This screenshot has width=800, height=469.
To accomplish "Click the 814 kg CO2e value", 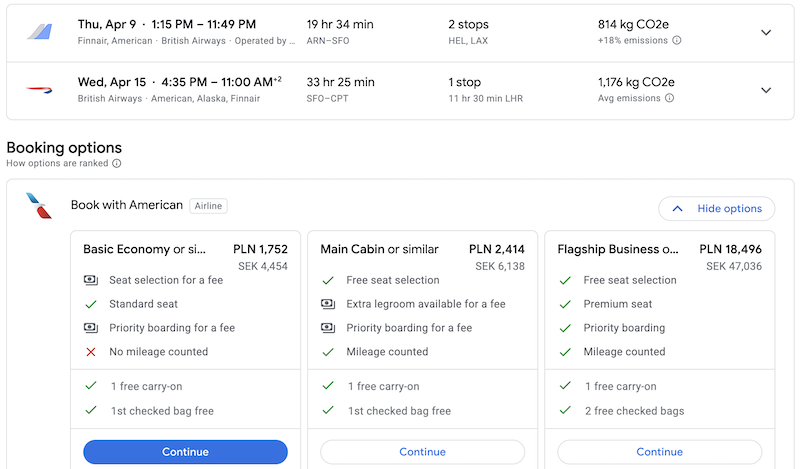I will coord(633,24).
